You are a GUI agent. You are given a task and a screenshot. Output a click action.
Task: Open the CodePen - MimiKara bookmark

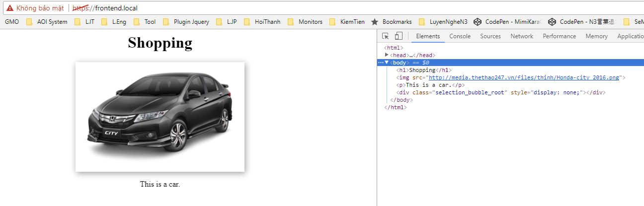(507, 22)
